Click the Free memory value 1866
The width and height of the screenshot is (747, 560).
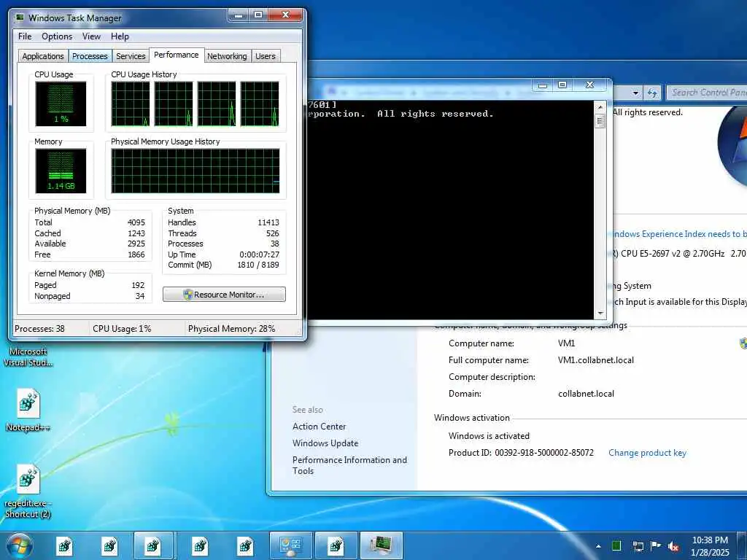pos(136,254)
